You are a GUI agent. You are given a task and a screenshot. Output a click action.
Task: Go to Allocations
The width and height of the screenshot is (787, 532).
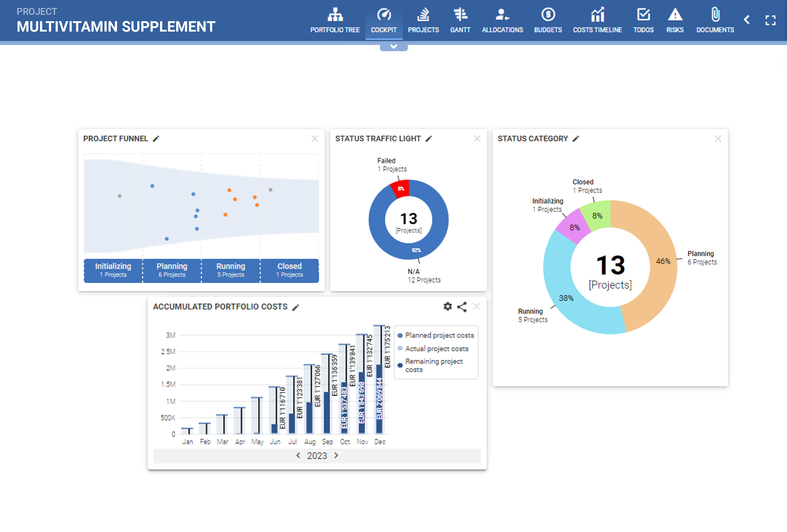pyautogui.click(x=502, y=20)
